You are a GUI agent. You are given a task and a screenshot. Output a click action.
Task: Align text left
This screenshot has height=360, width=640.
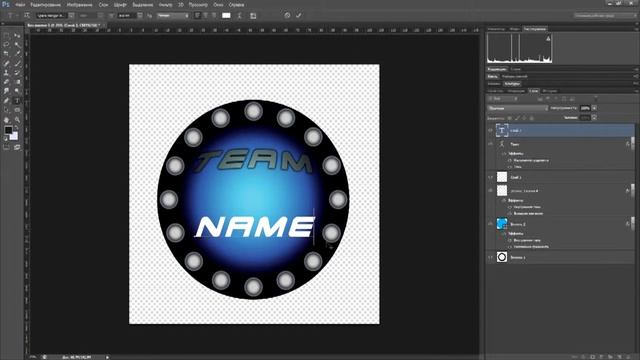click(197, 16)
